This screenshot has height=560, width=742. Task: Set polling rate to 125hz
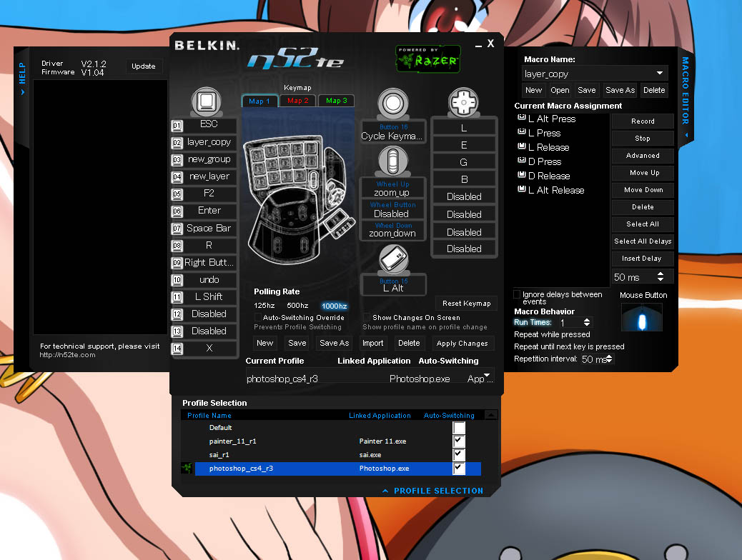tap(264, 306)
